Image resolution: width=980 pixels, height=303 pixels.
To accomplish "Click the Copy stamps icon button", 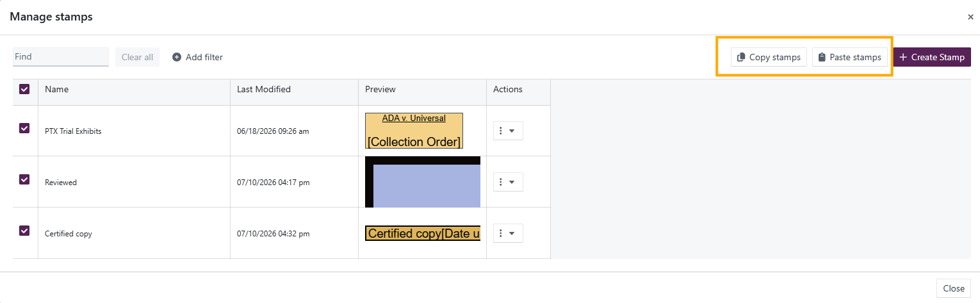I will [x=741, y=57].
